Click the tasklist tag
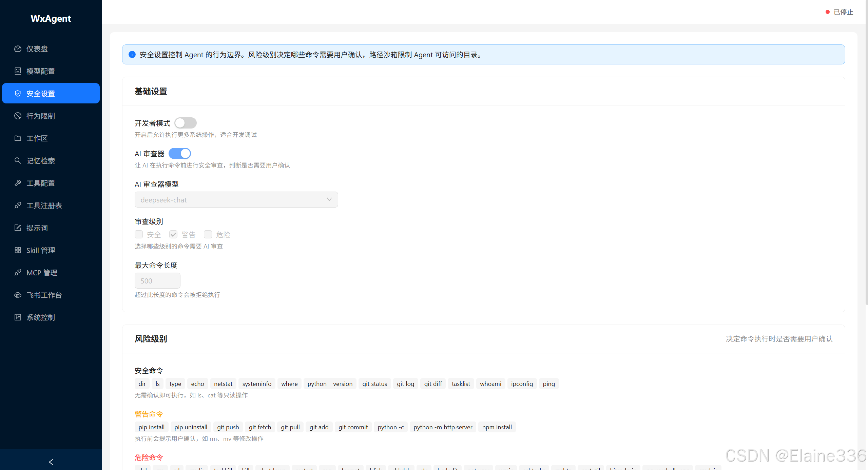Image resolution: width=868 pixels, height=470 pixels. pos(461,384)
